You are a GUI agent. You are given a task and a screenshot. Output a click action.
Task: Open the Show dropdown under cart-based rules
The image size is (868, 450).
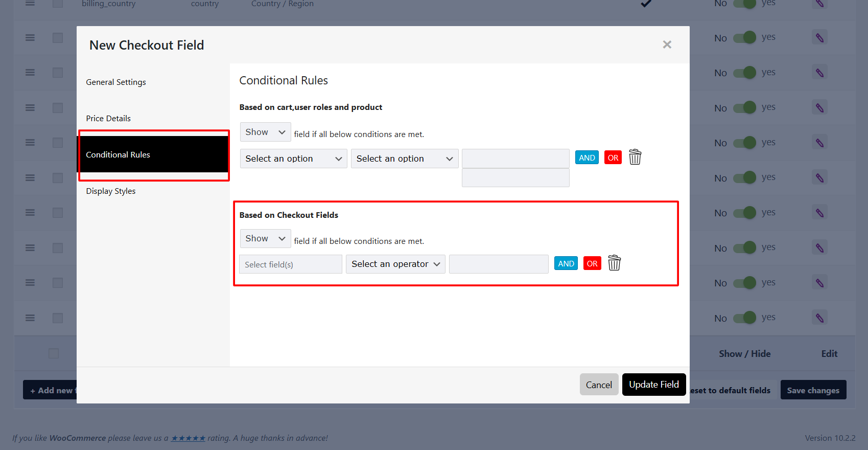click(265, 132)
